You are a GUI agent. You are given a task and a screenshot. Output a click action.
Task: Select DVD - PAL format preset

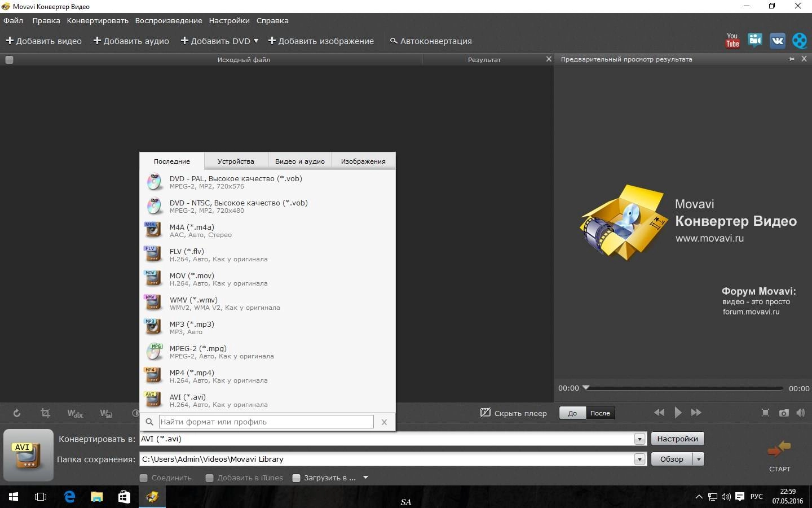pyautogui.click(x=268, y=182)
